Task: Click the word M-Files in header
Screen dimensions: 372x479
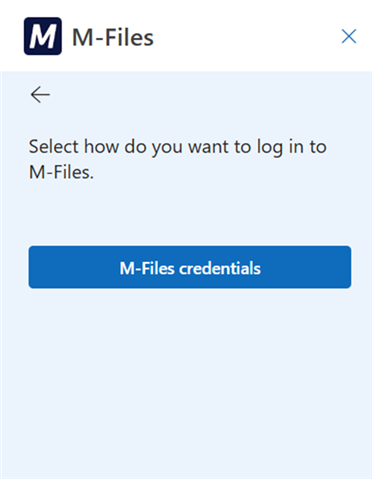Action: point(113,37)
